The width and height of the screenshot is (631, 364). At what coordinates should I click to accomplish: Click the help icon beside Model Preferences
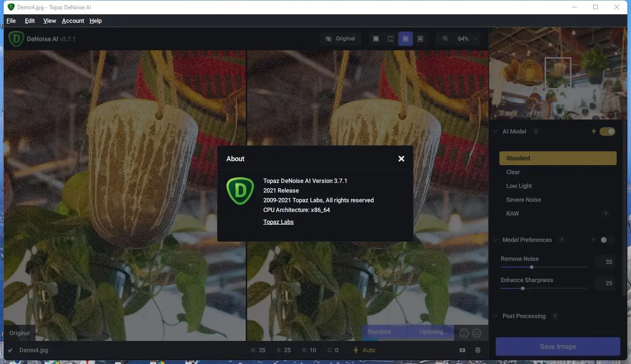coord(562,240)
